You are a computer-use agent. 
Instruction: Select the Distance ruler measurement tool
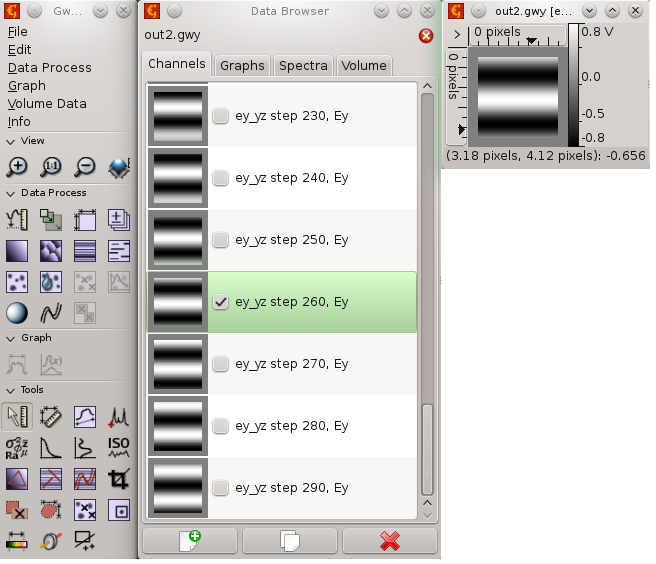pos(52,416)
